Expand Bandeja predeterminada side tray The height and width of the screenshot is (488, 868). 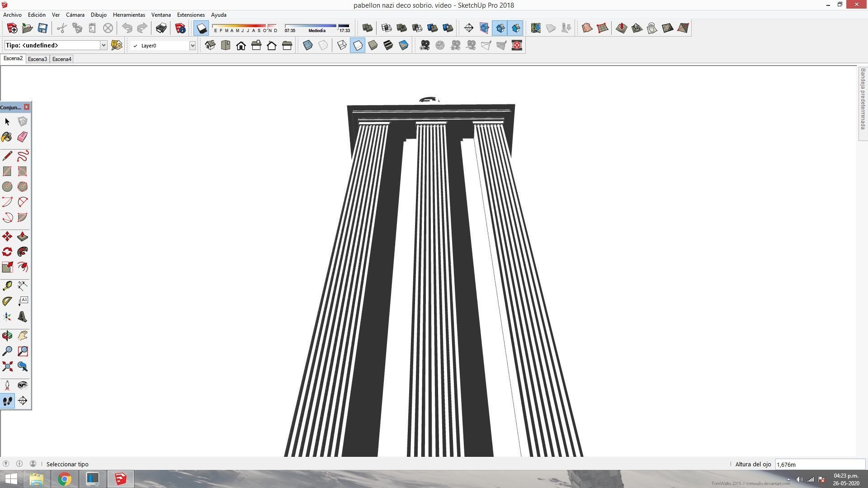tap(863, 99)
